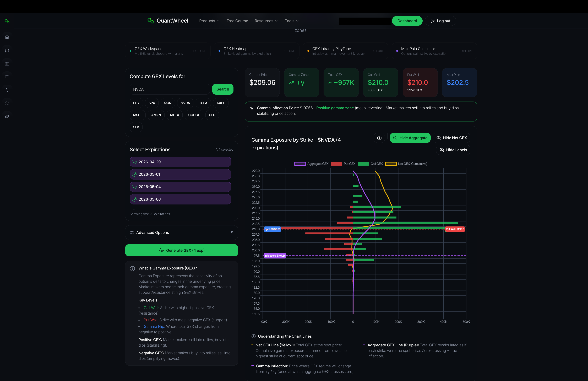Toggle Aggregate GEX legend swatch
The image size is (588, 381).
pos(300,164)
